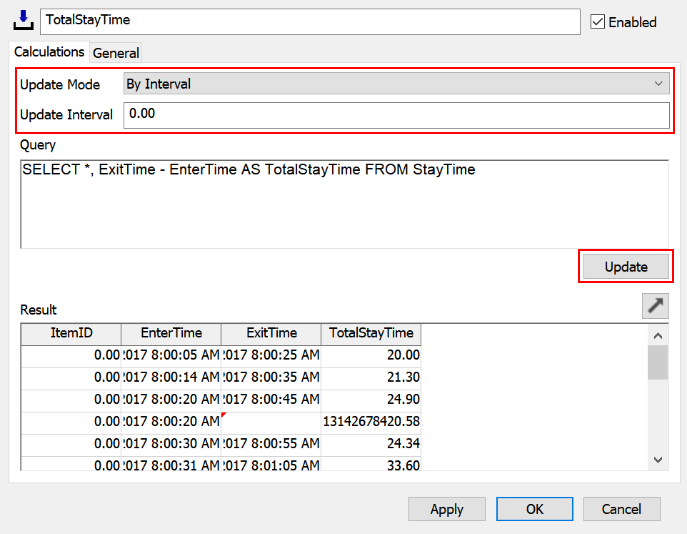Click the result table scroll down arrow

657,458
